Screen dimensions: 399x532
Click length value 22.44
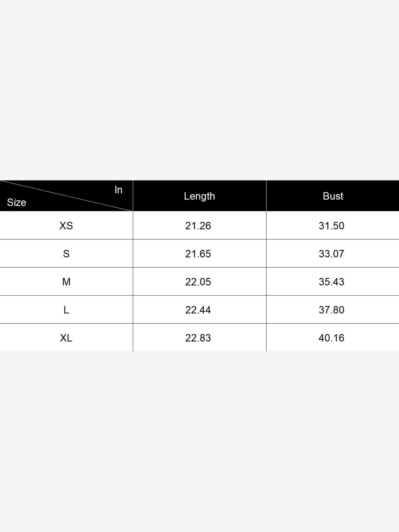pyautogui.click(x=198, y=310)
